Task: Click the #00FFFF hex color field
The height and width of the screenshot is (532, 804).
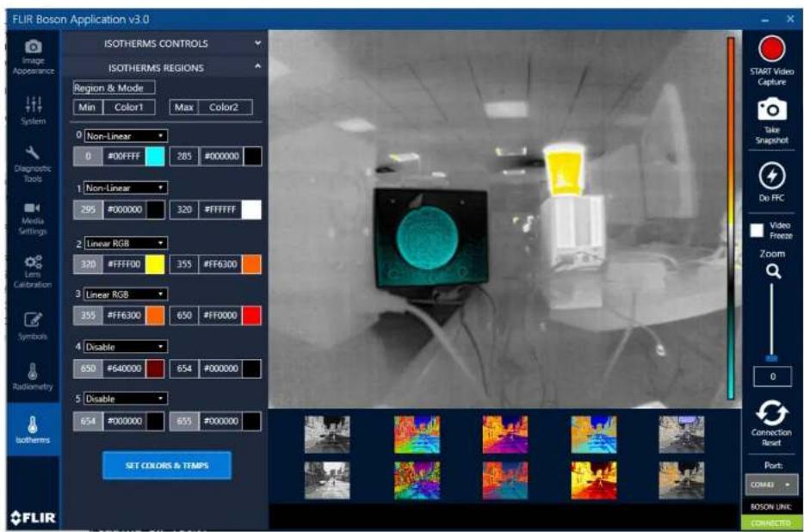Action: point(124,157)
